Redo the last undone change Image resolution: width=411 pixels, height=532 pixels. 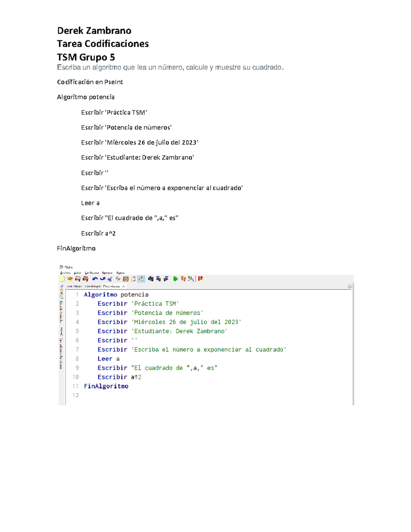tap(103, 279)
